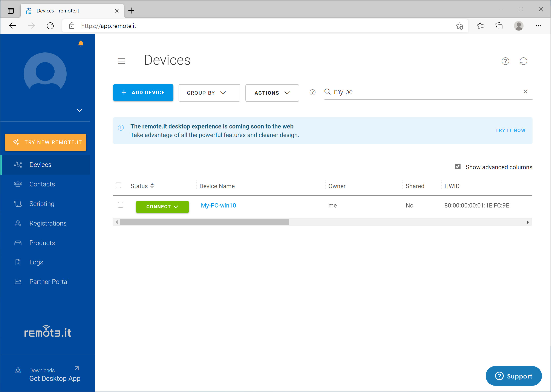Open the My-PC-win10 device link
551x392 pixels.
click(218, 205)
